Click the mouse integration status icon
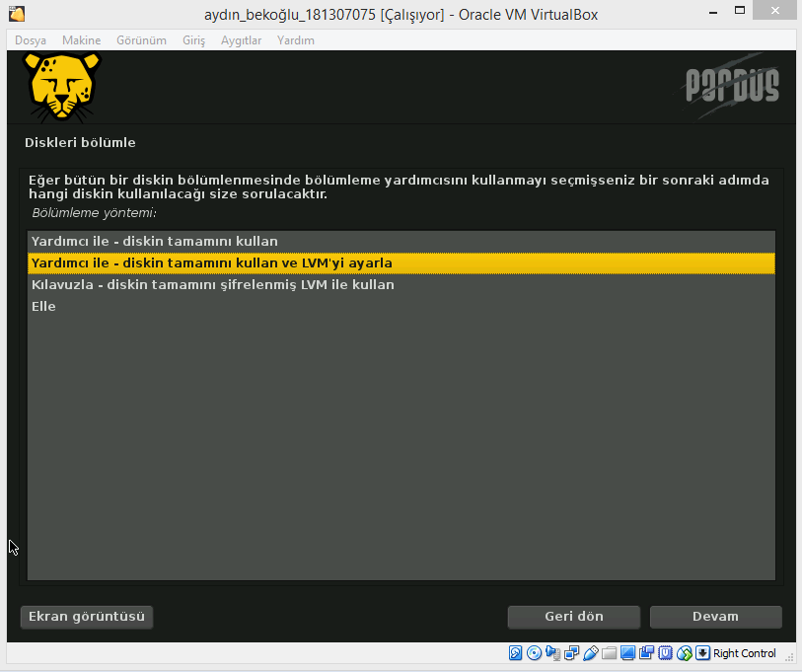Viewport: 802px width, 672px height. 685,653
